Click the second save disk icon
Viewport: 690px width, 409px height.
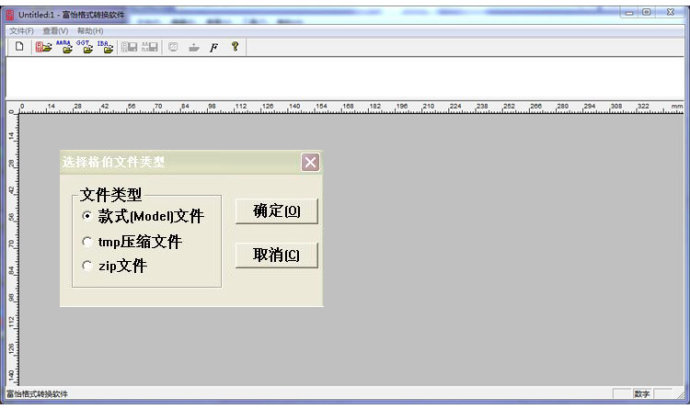(x=150, y=47)
